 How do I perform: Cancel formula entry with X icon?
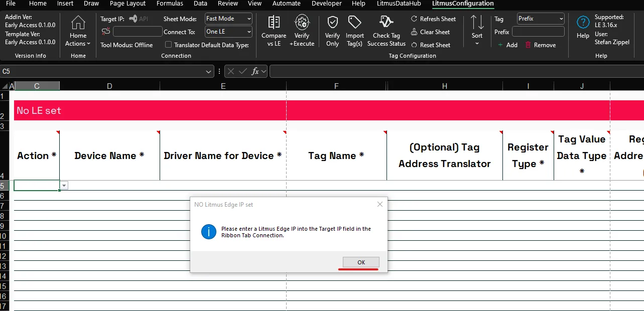[231, 72]
